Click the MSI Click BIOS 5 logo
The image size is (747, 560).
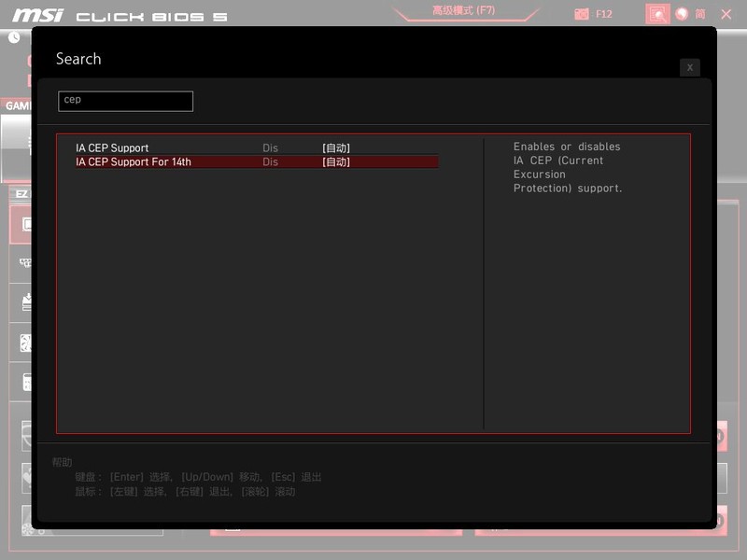point(120,16)
